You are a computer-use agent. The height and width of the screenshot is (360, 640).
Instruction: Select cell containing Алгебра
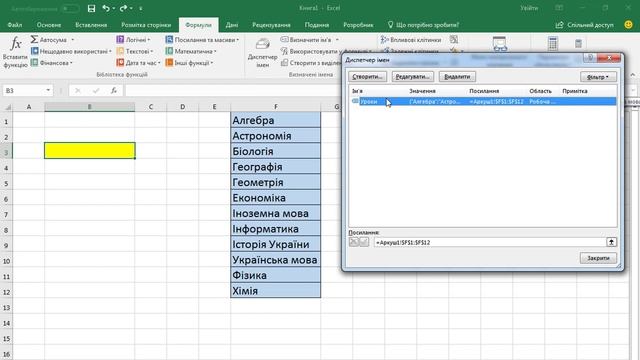click(x=276, y=120)
